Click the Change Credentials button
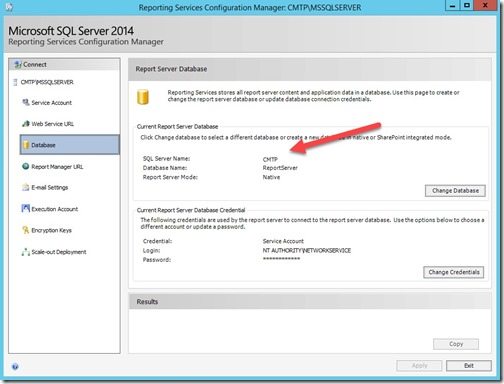Viewport: 504px width, 384px height. 454,272
